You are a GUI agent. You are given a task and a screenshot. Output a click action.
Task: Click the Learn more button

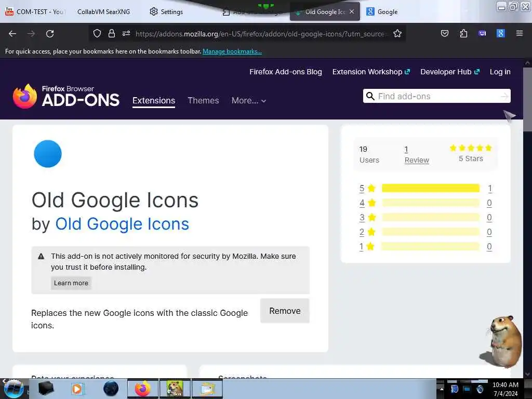(x=71, y=283)
